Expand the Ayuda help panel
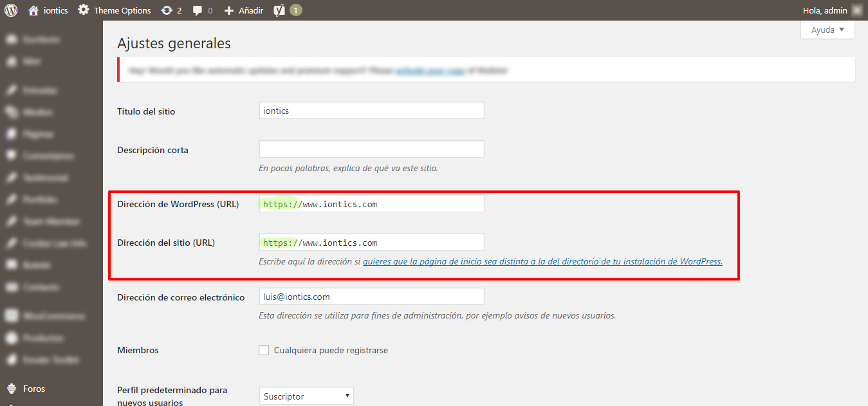The image size is (868, 406). [827, 30]
